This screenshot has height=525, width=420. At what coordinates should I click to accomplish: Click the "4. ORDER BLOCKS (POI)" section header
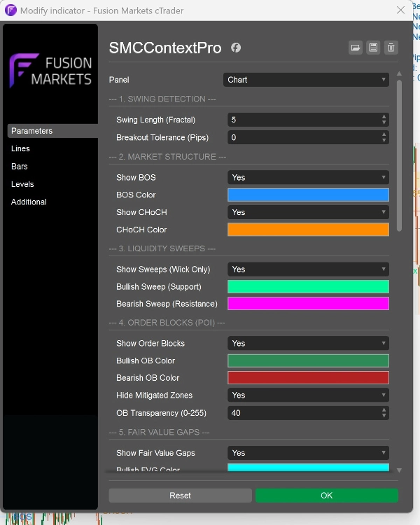[167, 323]
